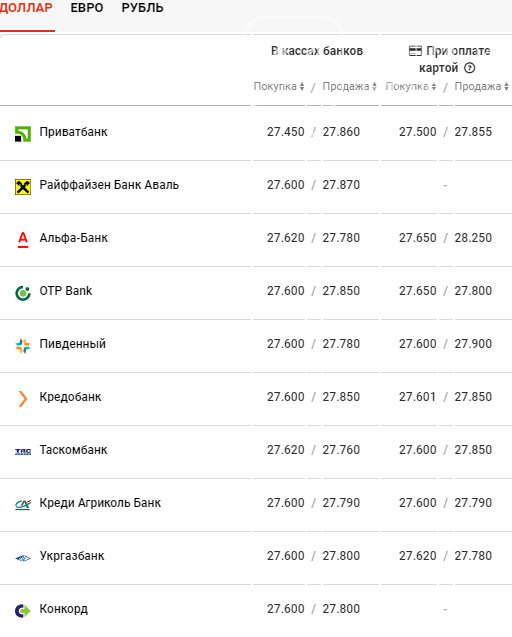Viewport: 512px width, 637px height.
Task: Sort by card payment Продажа column
Action: [x=482, y=86]
